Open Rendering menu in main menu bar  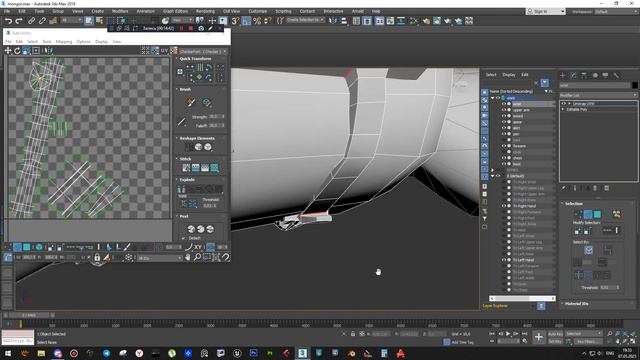pyautogui.click(x=205, y=11)
